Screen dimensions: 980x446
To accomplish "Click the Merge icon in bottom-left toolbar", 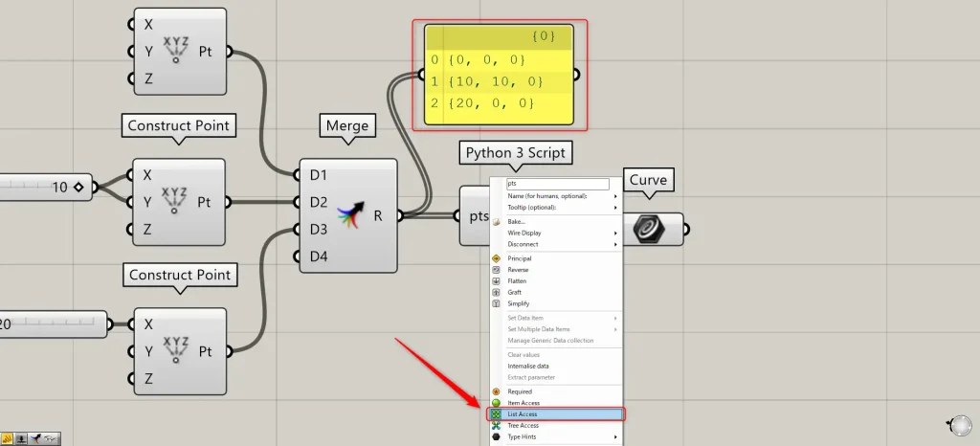I will 35,438.
